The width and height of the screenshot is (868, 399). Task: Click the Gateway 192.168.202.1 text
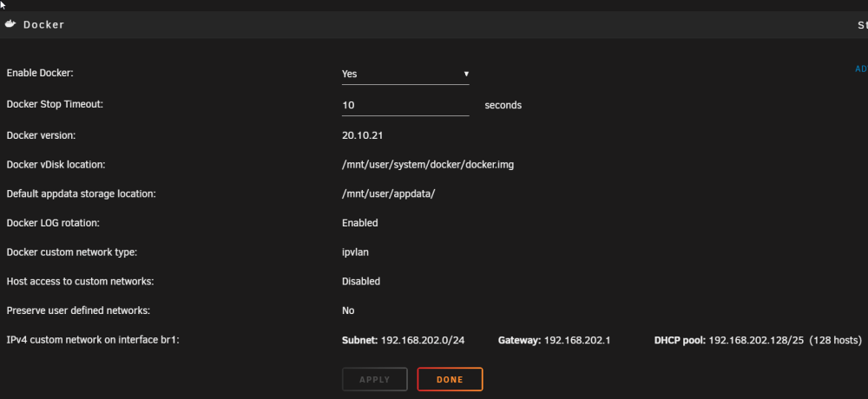pos(554,340)
